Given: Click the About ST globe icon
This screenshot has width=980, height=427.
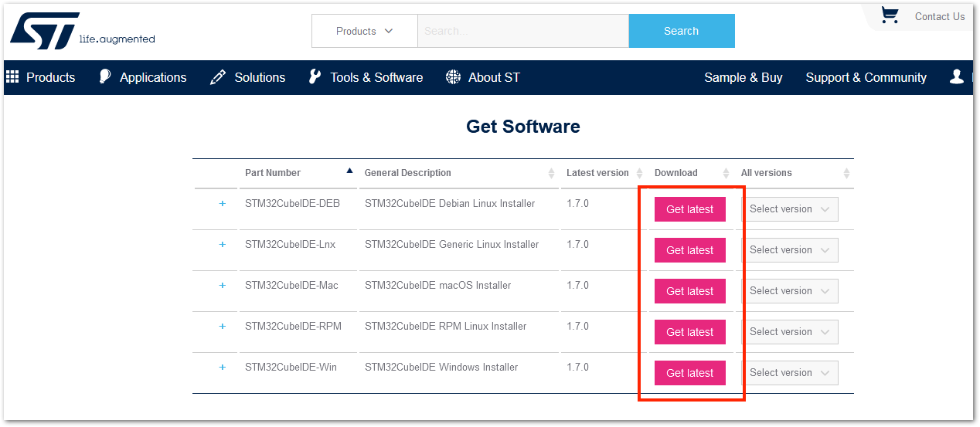Looking at the screenshot, I should pyautogui.click(x=454, y=77).
